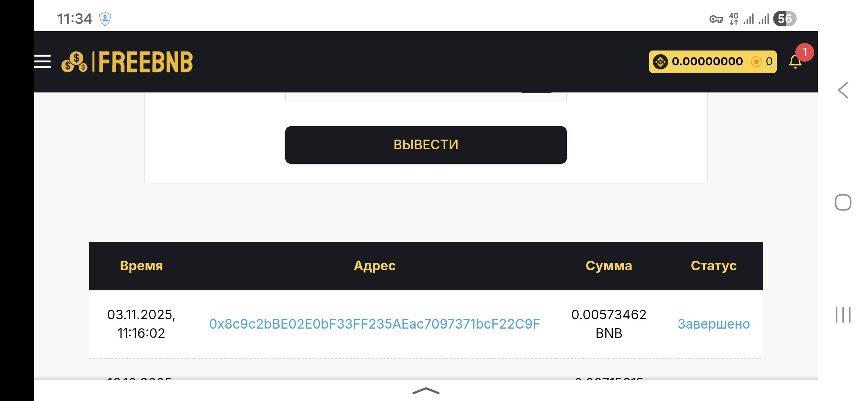The height and width of the screenshot is (401, 868).
Task: Expand the bottom chevron up handle
Action: (426, 391)
